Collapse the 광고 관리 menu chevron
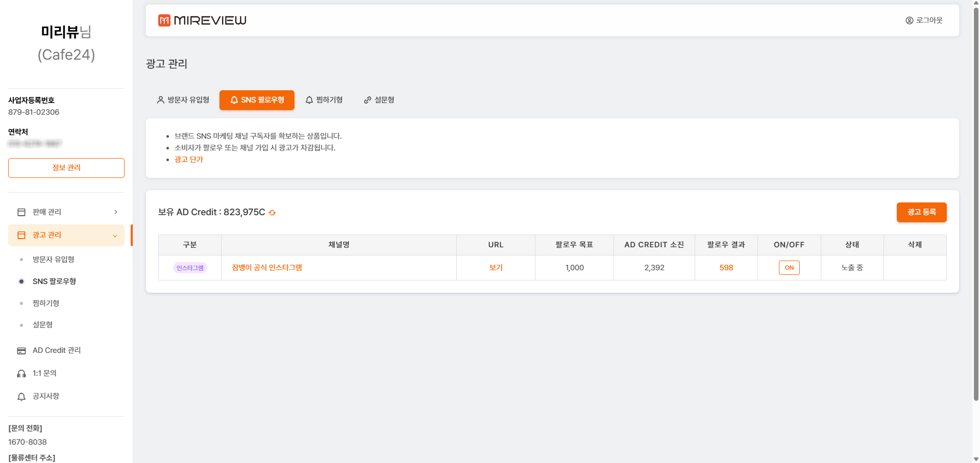Viewport: 980px width, 463px height. tap(115, 236)
